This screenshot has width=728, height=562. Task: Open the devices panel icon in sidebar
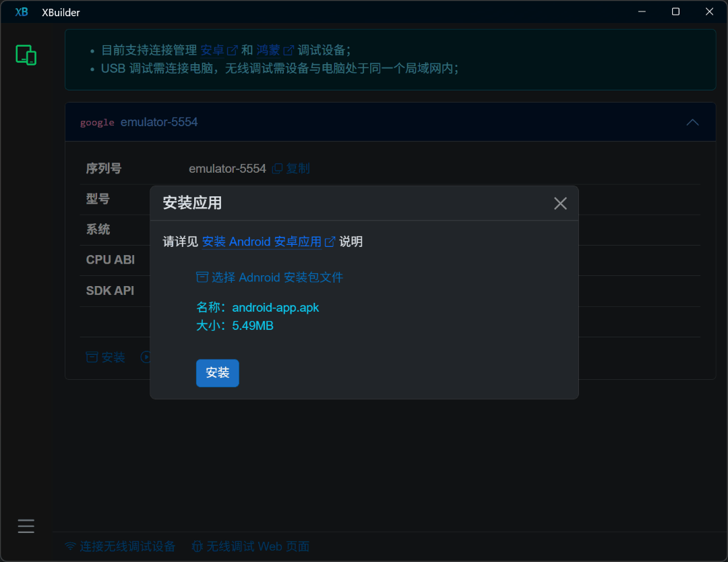point(26,55)
